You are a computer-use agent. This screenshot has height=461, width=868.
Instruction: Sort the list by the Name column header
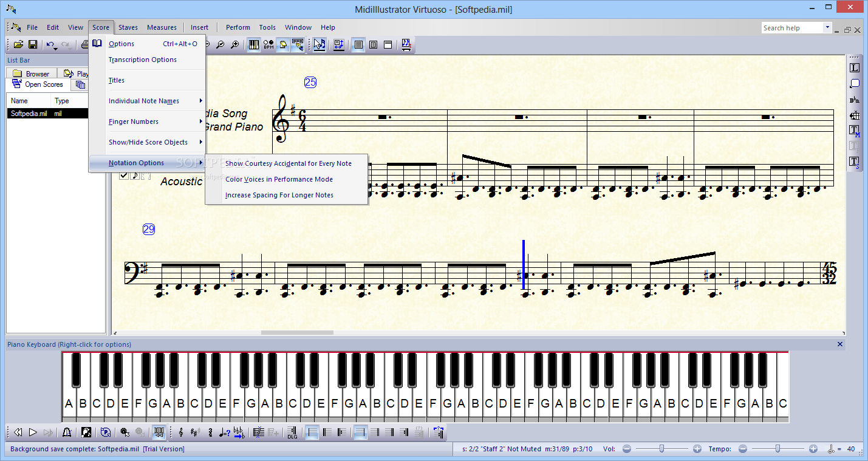coord(29,101)
